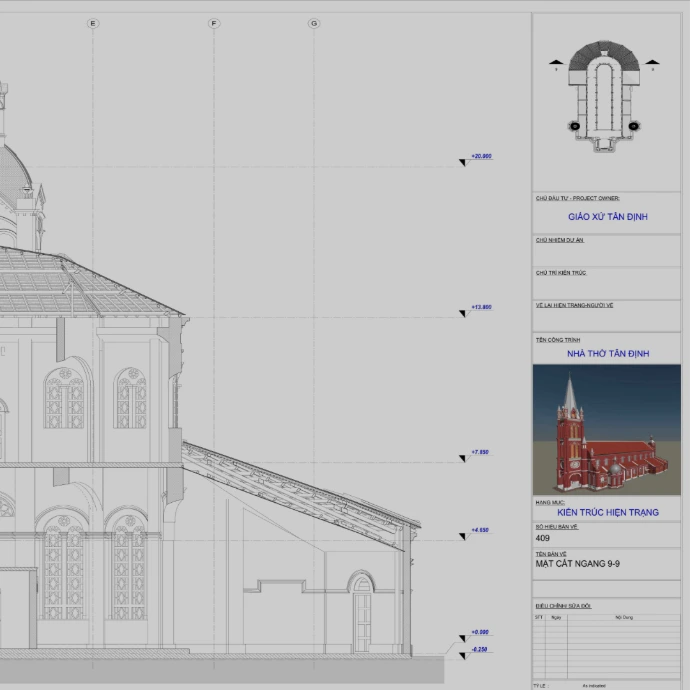The width and height of the screenshot is (690, 690).
Task: Click the 'SỐ HIỆU BẢN VẼ' label
Action: tap(557, 527)
